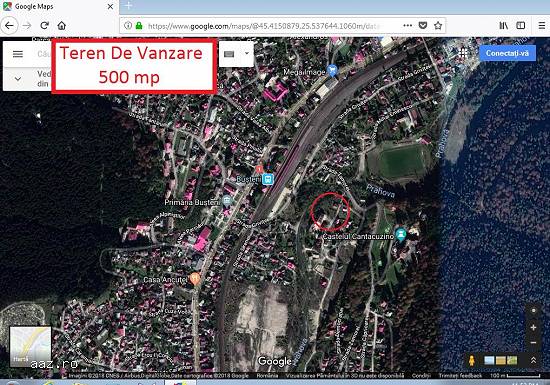Zoom out on the map
The image size is (550, 385).
(534, 343)
